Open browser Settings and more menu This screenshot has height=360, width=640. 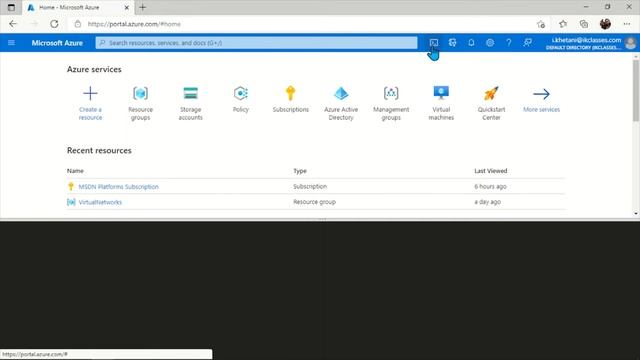tap(627, 24)
